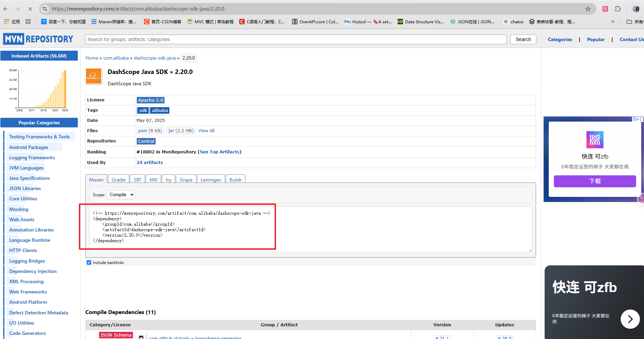Open the Popular header link
Screen dimensions: 644x339
596,39
